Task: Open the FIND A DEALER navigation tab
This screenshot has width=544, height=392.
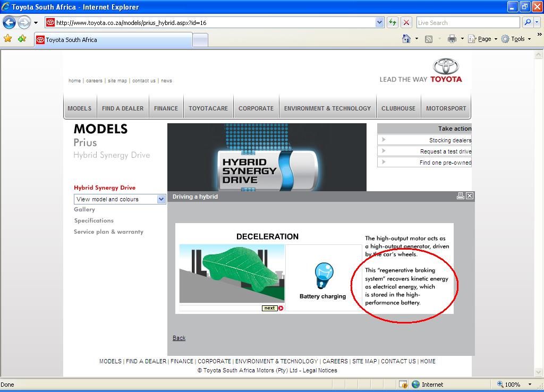Action: coord(123,108)
